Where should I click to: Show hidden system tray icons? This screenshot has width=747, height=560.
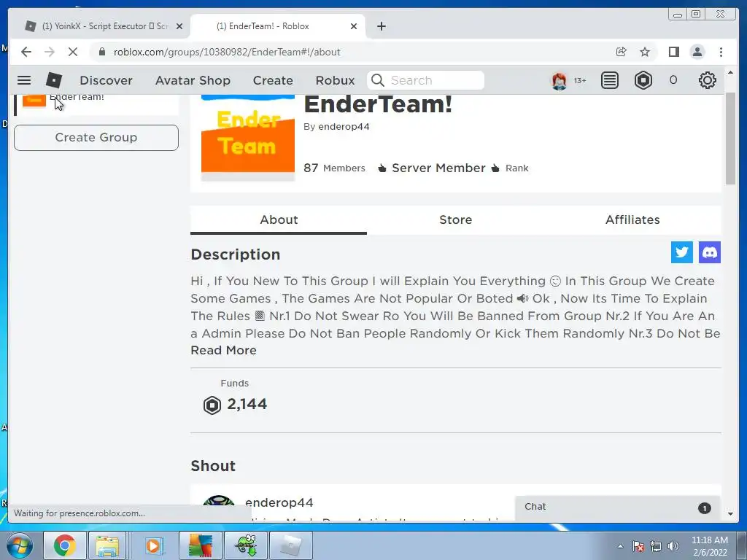point(620,546)
